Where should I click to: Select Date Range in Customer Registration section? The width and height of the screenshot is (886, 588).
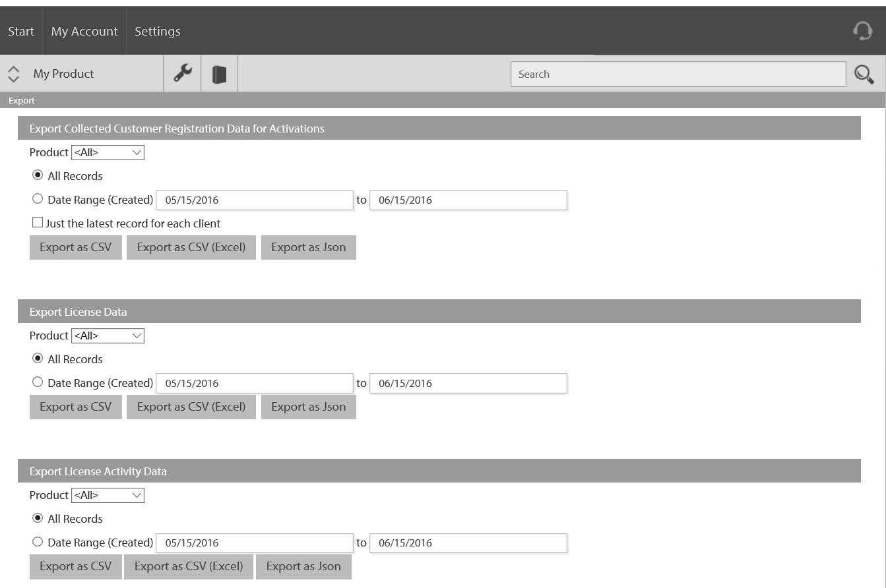tap(38, 198)
